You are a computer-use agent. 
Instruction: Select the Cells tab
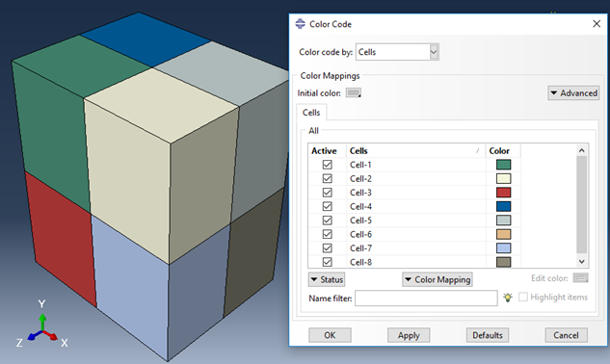pyautogui.click(x=311, y=113)
